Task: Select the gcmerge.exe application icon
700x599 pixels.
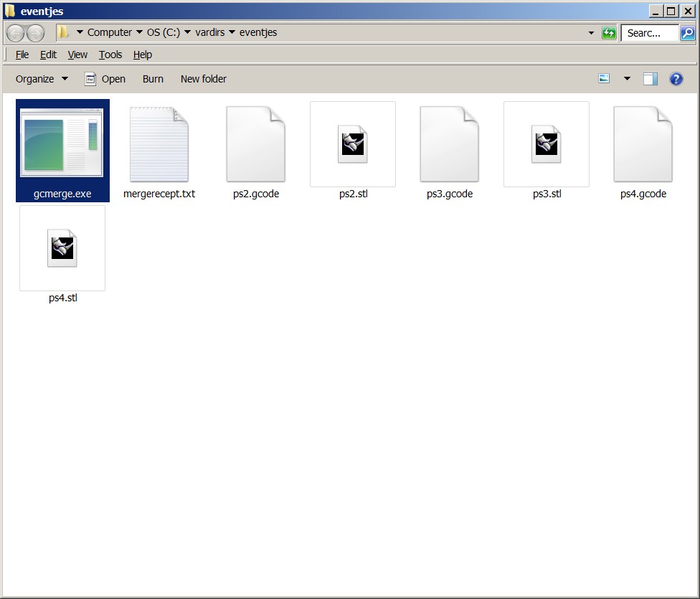Action: tap(62, 143)
